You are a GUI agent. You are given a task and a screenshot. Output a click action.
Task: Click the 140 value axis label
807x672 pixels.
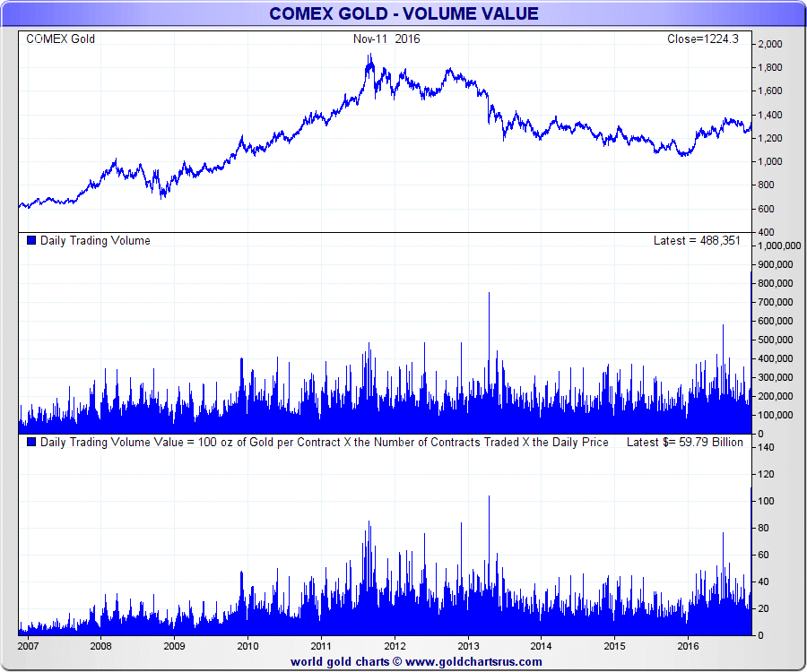click(767, 447)
